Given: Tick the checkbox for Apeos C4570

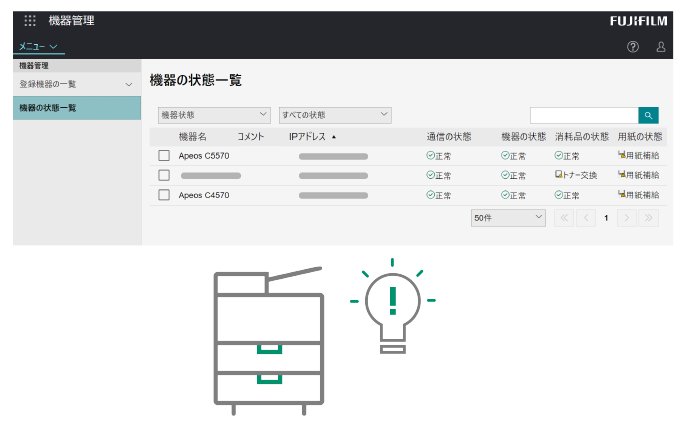Looking at the screenshot, I should pyautogui.click(x=164, y=195).
